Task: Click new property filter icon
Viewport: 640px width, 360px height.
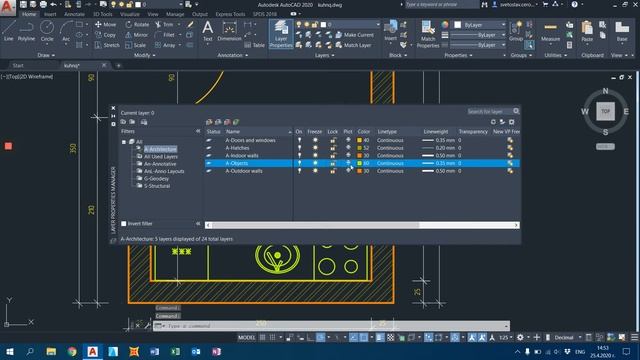Action: click(123, 122)
